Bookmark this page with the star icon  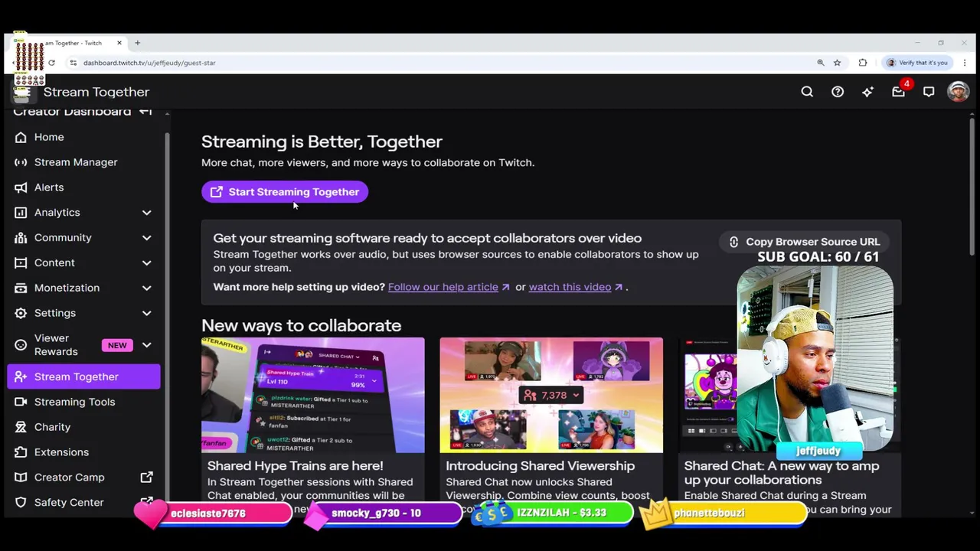(837, 63)
